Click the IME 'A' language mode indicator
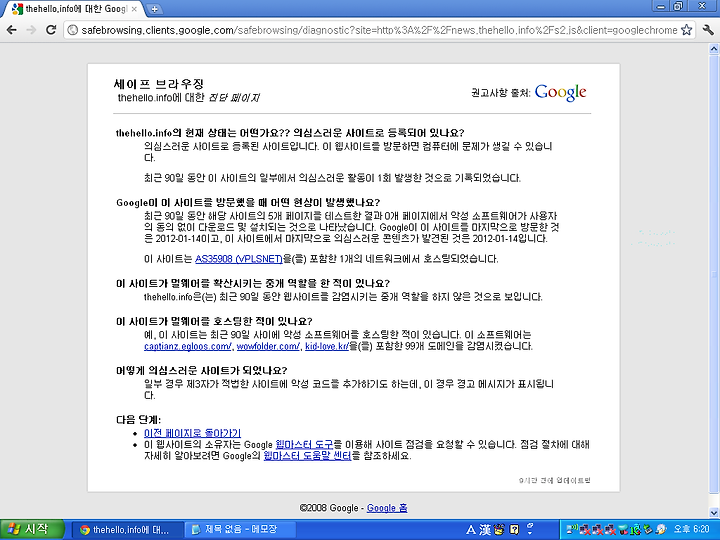 tap(471, 530)
